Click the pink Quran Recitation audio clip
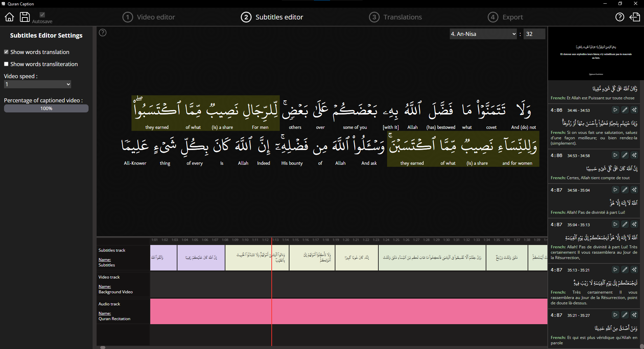The image size is (644, 349). click(x=349, y=311)
